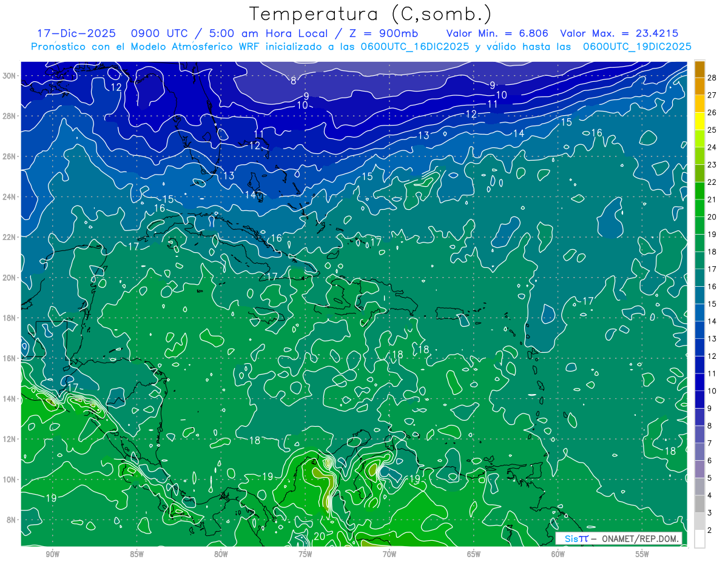Click the color scale value 2
Image resolution: width=728 pixels, height=562 pixels.
[710, 530]
